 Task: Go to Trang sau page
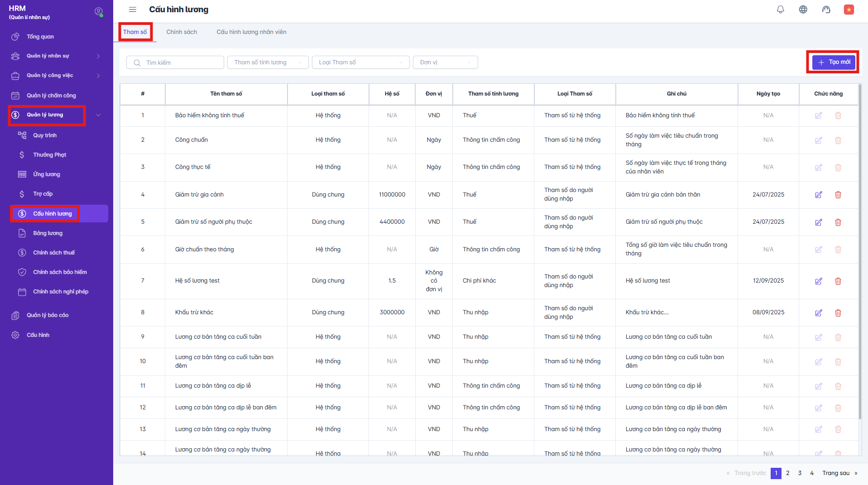835,473
